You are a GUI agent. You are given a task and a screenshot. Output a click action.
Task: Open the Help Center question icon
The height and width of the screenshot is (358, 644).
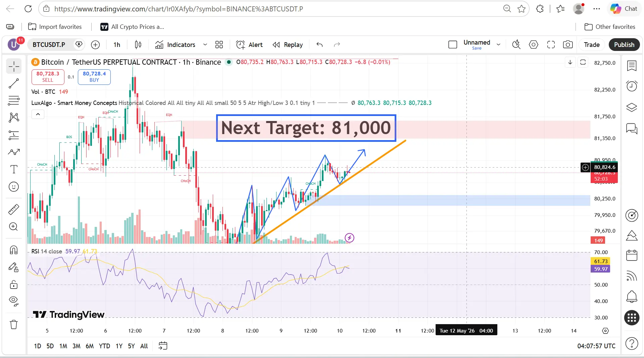(632, 344)
